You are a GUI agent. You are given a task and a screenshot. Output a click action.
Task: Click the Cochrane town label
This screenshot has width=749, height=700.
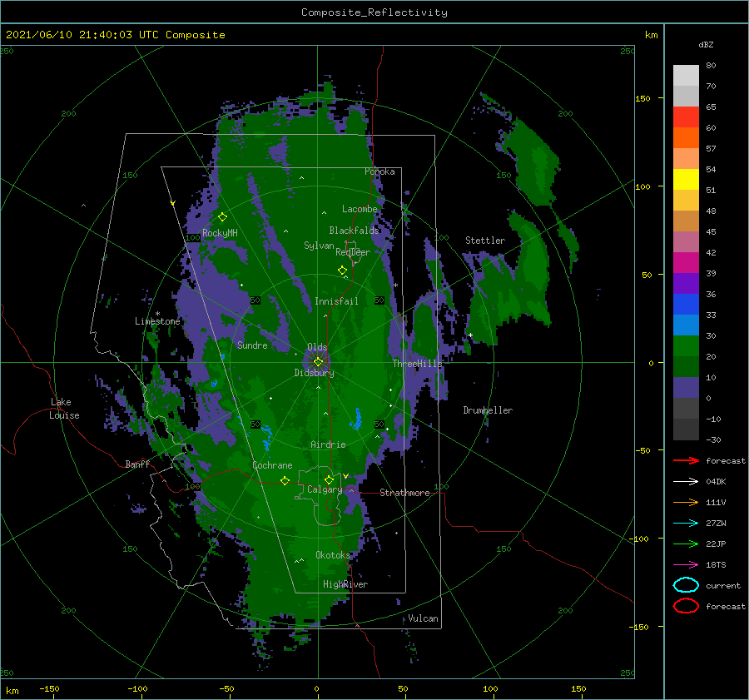[272, 465]
